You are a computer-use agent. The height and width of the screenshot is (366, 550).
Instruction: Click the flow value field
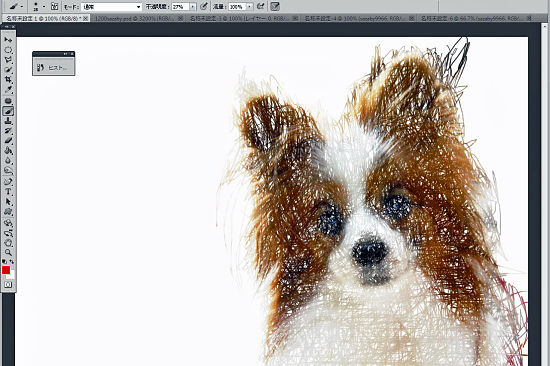click(x=237, y=7)
